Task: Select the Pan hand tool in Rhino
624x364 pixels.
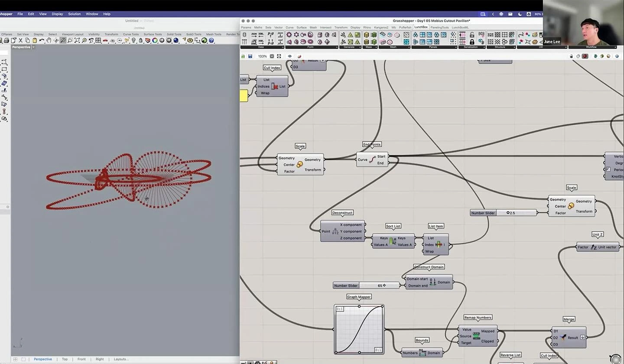Action: [x=49, y=40]
